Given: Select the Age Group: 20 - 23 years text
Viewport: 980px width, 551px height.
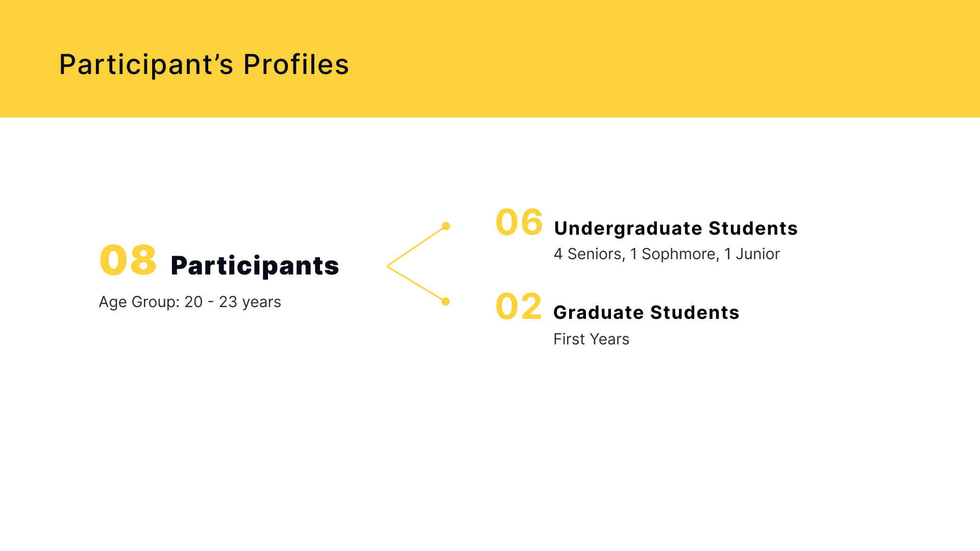Looking at the screenshot, I should point(190,302).
